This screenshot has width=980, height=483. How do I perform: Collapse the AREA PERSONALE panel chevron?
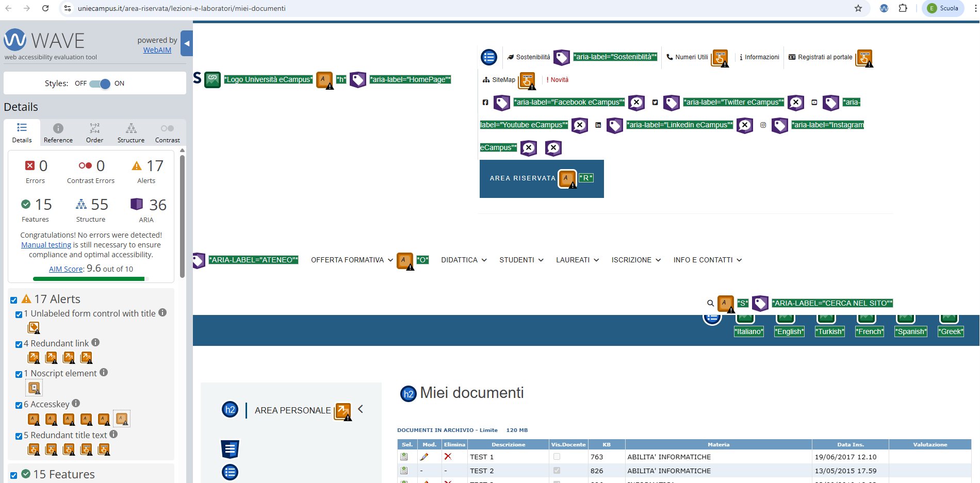click(x=361, y=409)
